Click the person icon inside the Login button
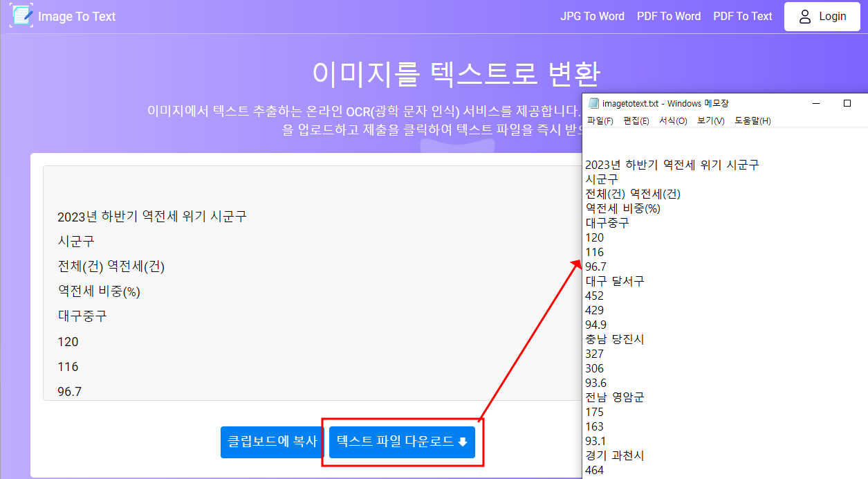Image resolution: width=868 pixels, height=479 pixels. (804, 17)
